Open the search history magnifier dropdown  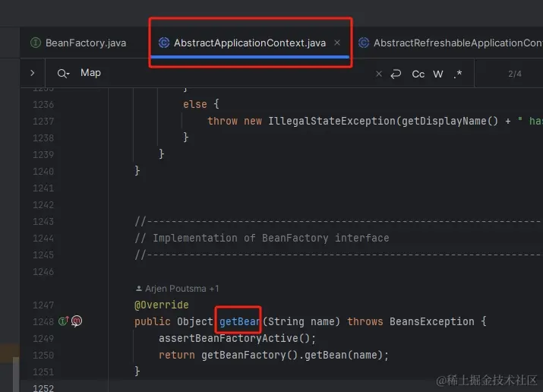[63, 74]
